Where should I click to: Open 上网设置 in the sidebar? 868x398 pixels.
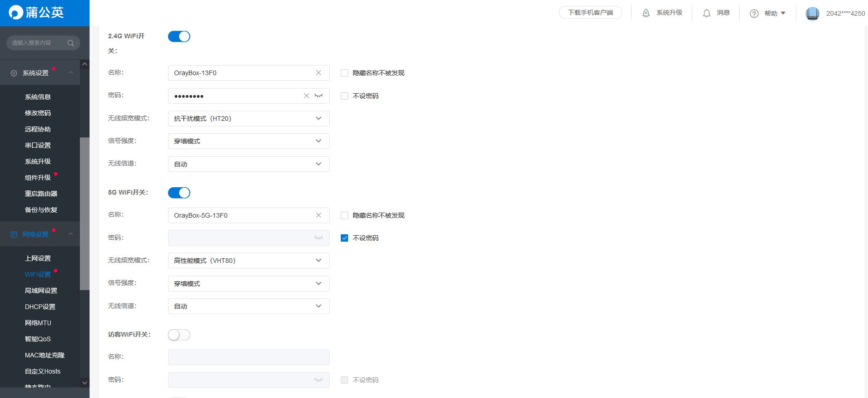[x=38, y=258]
